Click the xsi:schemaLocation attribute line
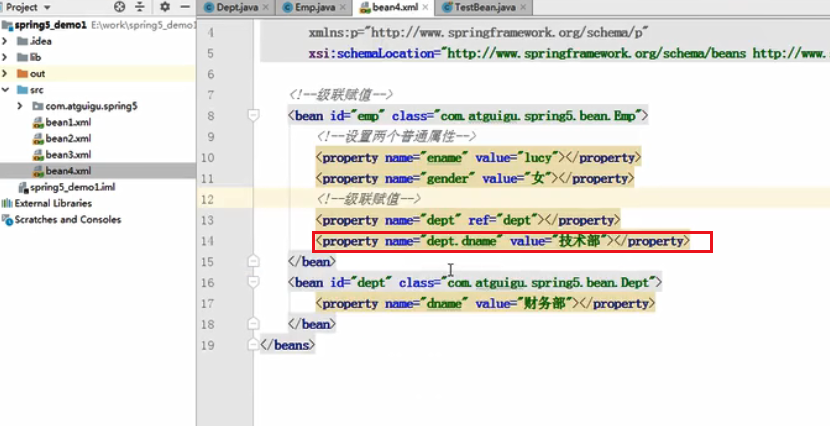 [x=569, y=53]
